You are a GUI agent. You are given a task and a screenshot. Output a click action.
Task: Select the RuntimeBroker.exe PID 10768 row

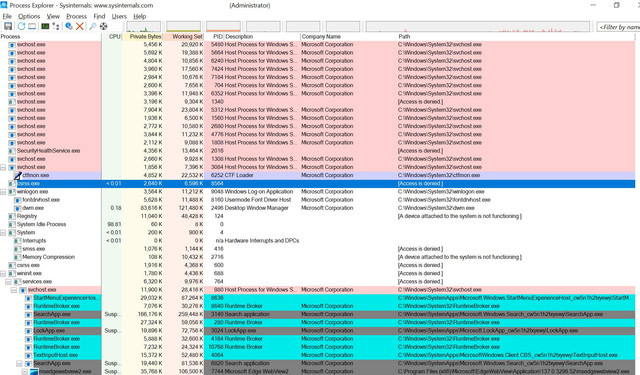(x=318, y=347)
